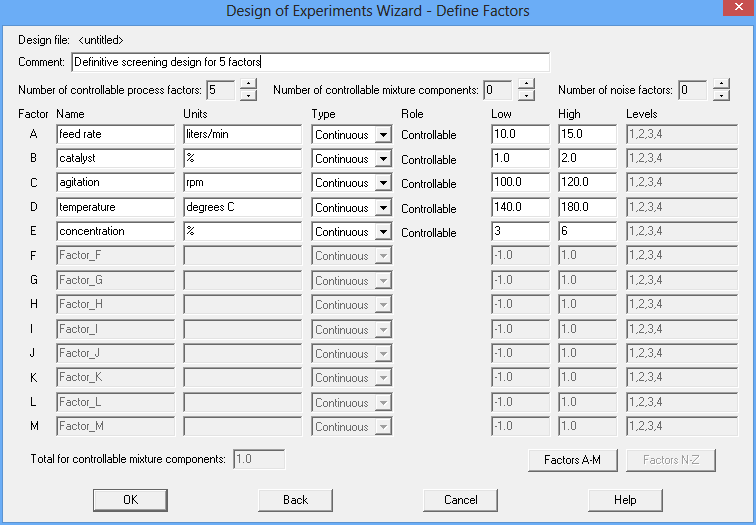The width and height of the screenshot is (756, 525).
Task: Open Type dropdown for feed rate factor
Action: tap(382, 135)
